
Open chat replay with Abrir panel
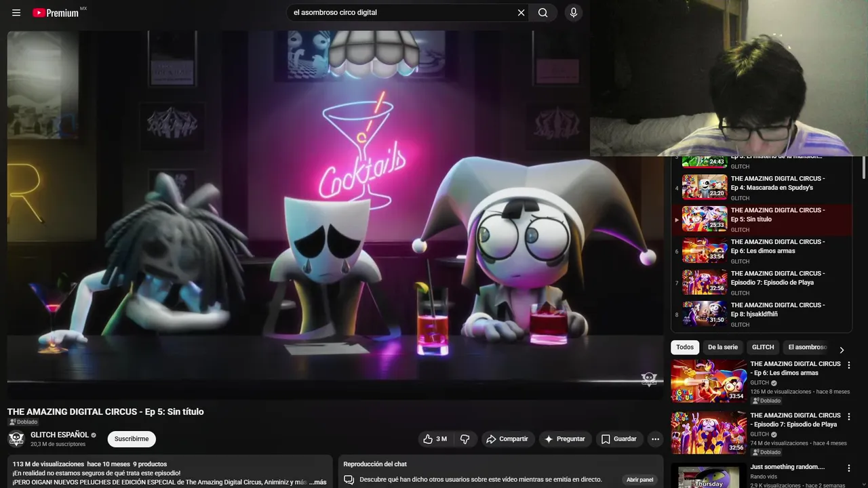coord(639,480)
